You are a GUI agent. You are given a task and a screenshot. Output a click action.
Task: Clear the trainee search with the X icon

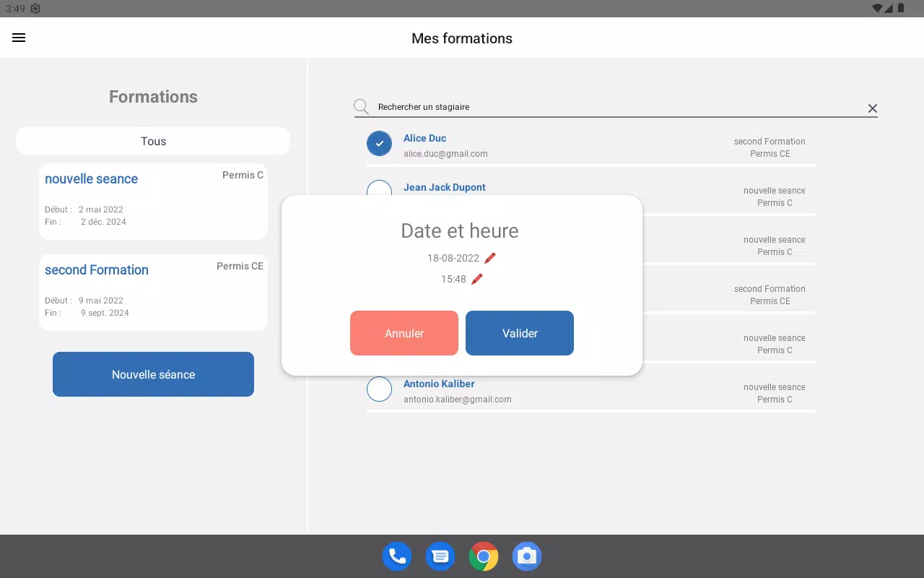[x=872, y=108]
